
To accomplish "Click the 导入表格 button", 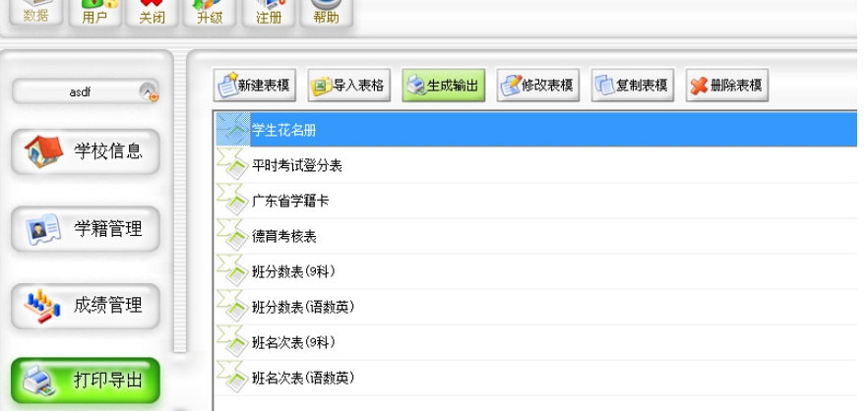I will (x=349, y=86).
